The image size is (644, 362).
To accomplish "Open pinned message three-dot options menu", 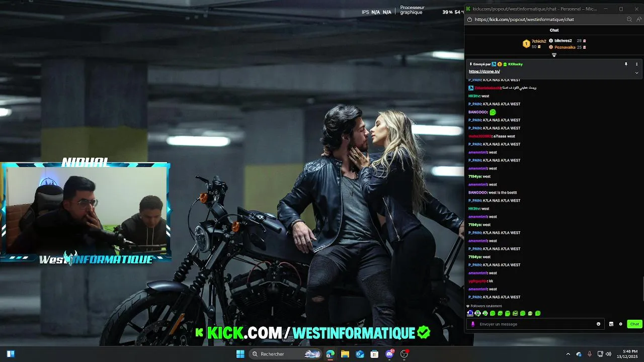I will (636, 64).
